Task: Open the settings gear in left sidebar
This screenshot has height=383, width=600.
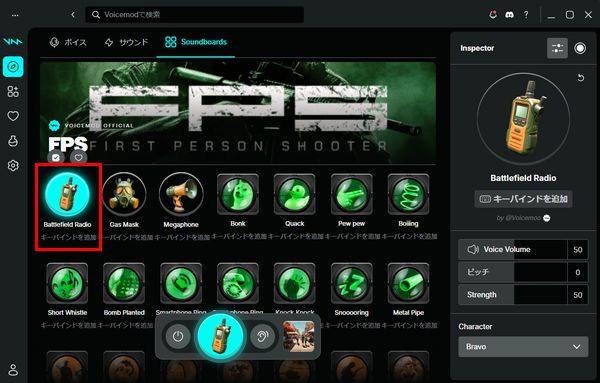Action: (13, 166)
